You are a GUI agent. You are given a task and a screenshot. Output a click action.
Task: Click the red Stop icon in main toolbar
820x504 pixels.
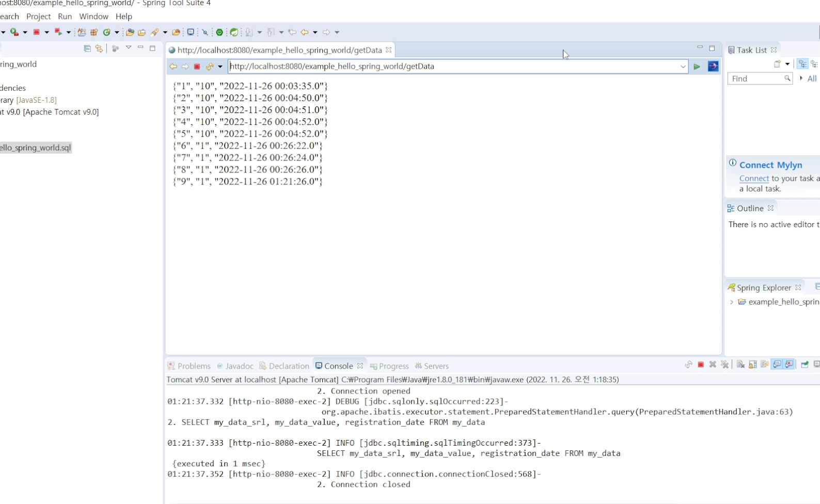[x=36, y=32]
